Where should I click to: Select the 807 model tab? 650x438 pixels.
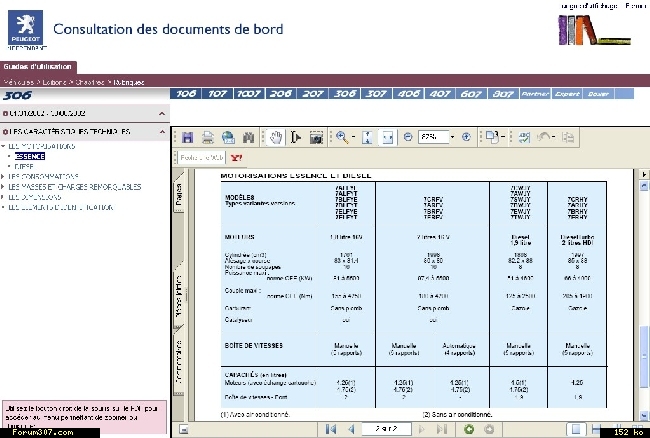[503, 94]
